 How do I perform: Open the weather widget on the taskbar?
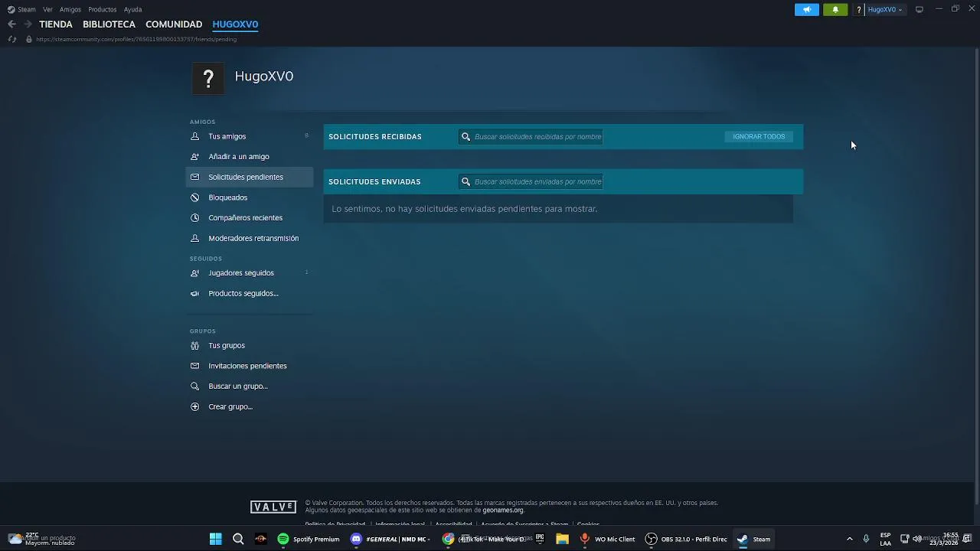(x=42, y=539)
